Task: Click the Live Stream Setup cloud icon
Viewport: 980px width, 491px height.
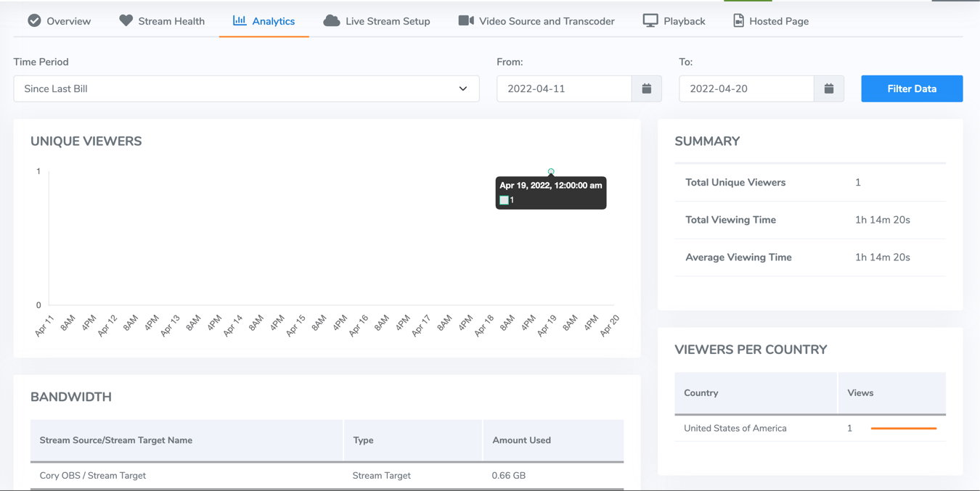Action: (330, 21)
